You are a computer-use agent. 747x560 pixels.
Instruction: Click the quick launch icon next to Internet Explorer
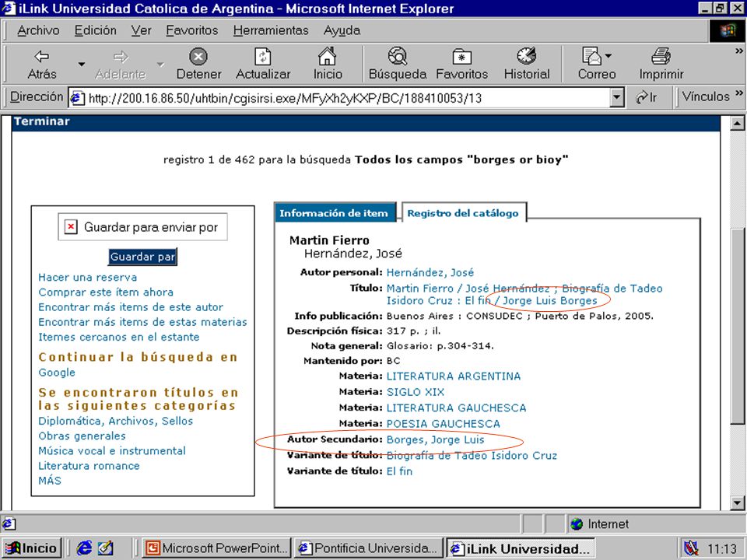point(105,548)
